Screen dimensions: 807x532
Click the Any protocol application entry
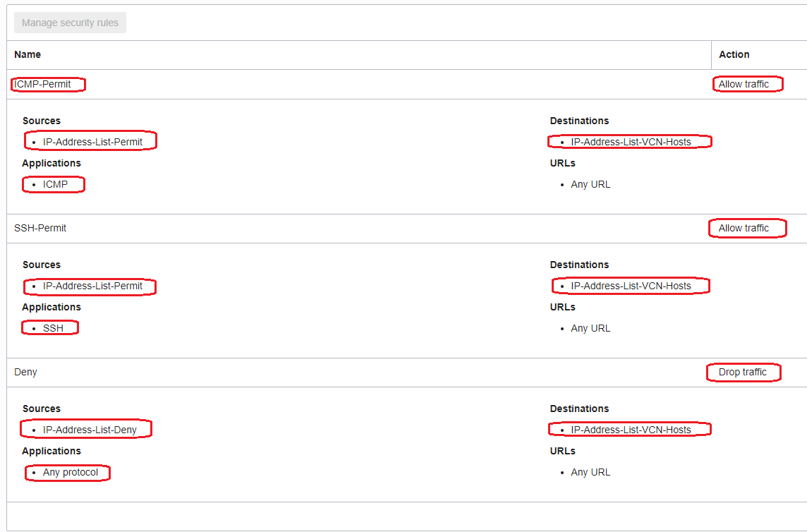point(71,472)
